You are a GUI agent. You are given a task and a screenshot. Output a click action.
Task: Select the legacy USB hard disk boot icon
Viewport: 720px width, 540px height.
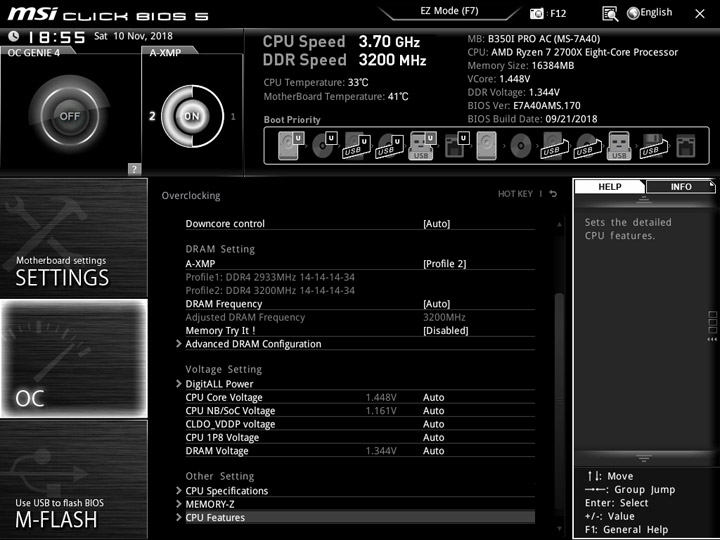coord(554,146)
